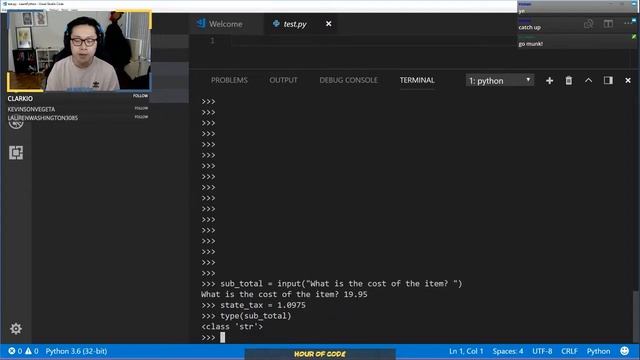Create a new terminal with the plus icon
Screen dimensions: 640x360
tap(549, 81)
